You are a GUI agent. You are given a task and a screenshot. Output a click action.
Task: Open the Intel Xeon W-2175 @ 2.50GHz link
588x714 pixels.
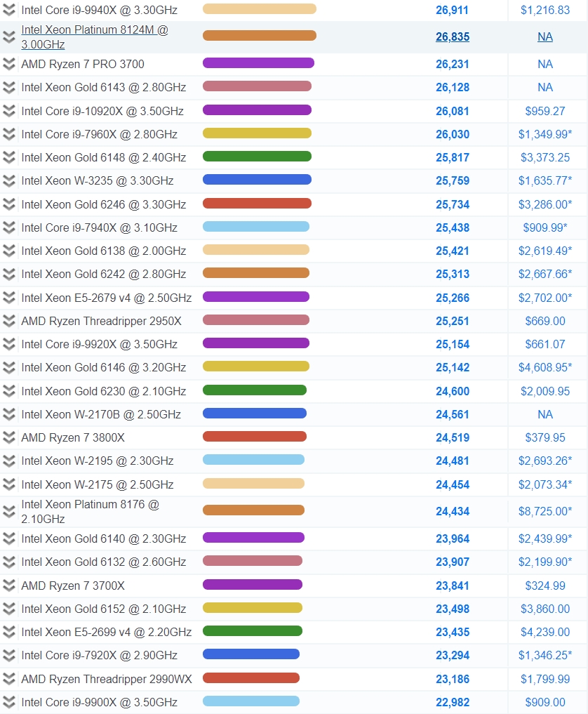click(98, 484)
